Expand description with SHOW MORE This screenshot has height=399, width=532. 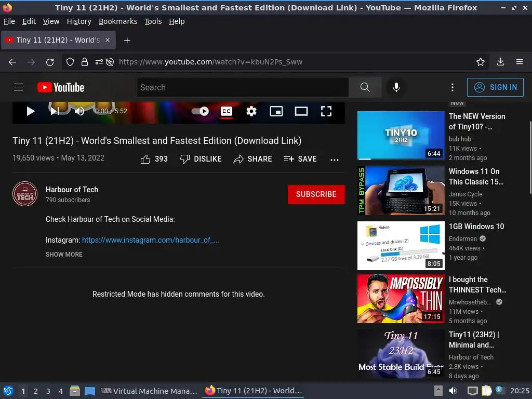pyautogui.click(x=64, y=254)
